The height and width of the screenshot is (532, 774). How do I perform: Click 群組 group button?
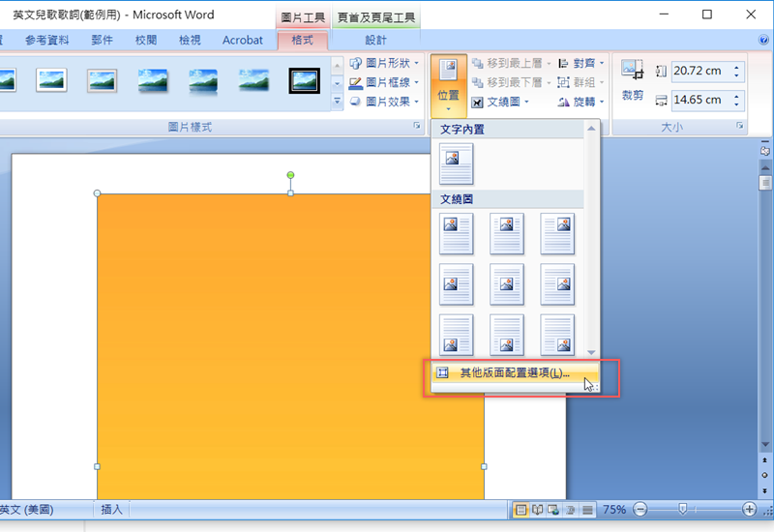pos(581,82)
